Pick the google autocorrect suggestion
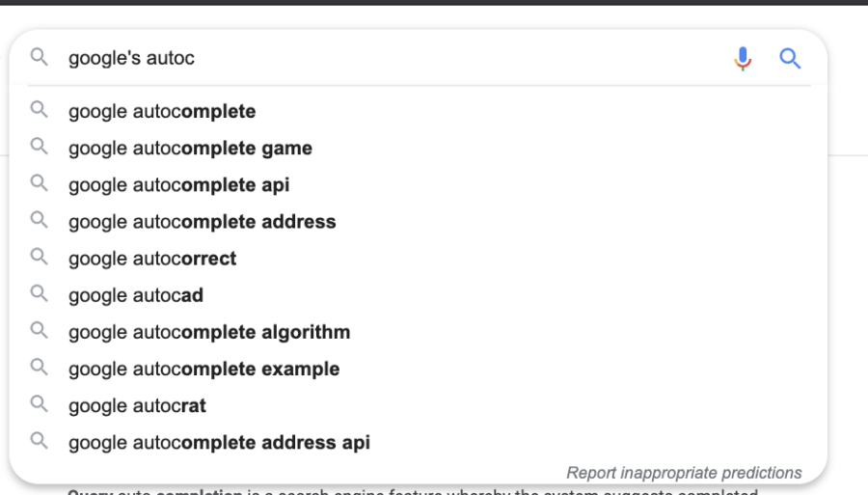This screenshot has height=495, width=868. [418, 259]
